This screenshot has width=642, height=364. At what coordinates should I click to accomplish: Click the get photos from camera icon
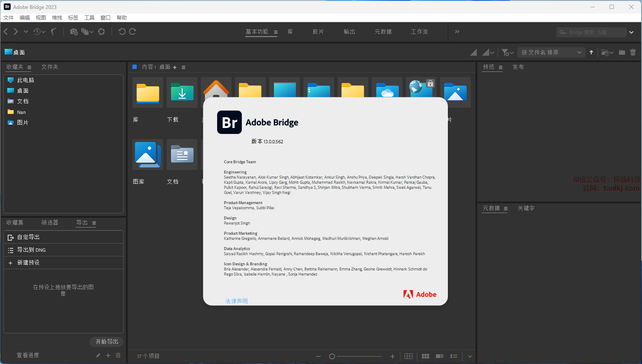click(74, 31)
